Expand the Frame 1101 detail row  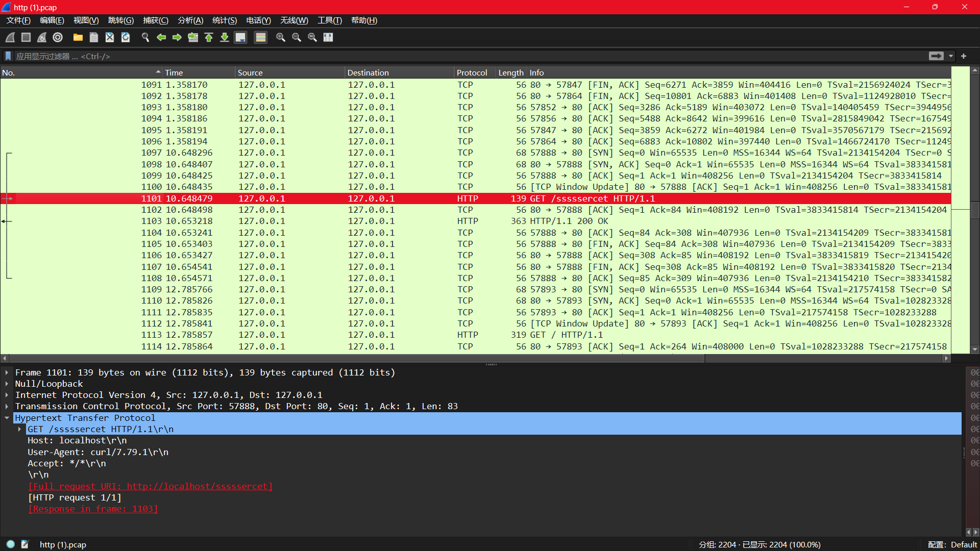click(7, 372)
